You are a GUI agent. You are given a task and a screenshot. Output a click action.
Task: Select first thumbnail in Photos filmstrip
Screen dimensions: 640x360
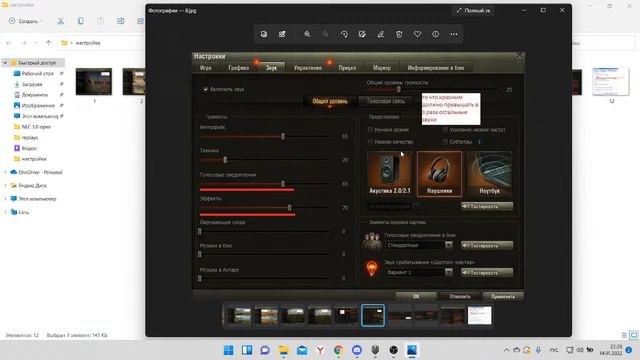[239, 316]
